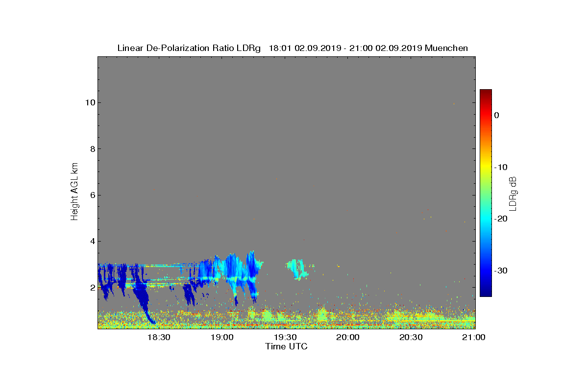
Task: Click the LDRg dB colorbar label
Action: [x=513, y=193]
